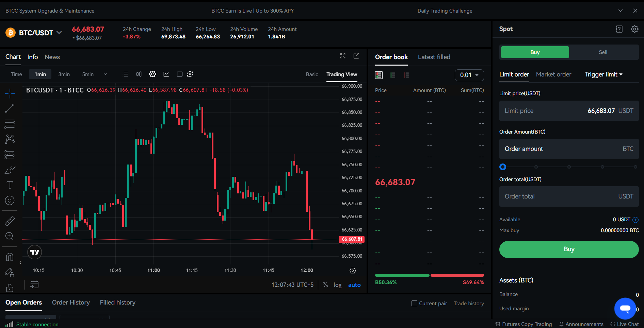Open Spot trading settings gear
This screenshot has width=644, height=328.
(634, 29)
